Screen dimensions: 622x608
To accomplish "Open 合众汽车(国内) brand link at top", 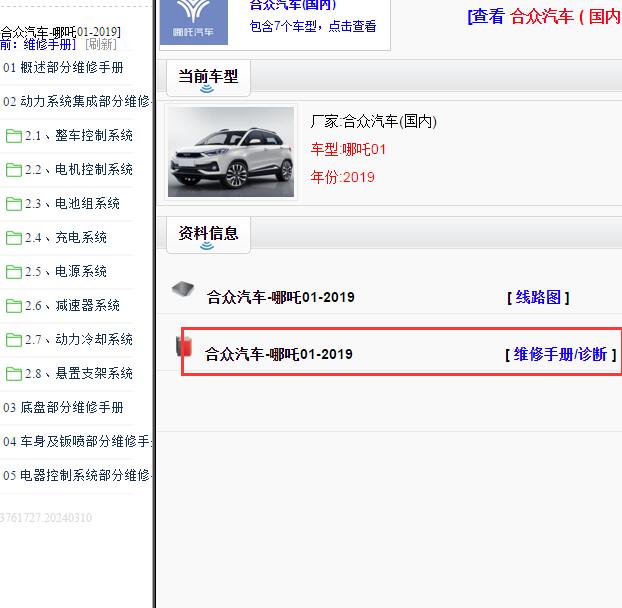I will [293, 5].
